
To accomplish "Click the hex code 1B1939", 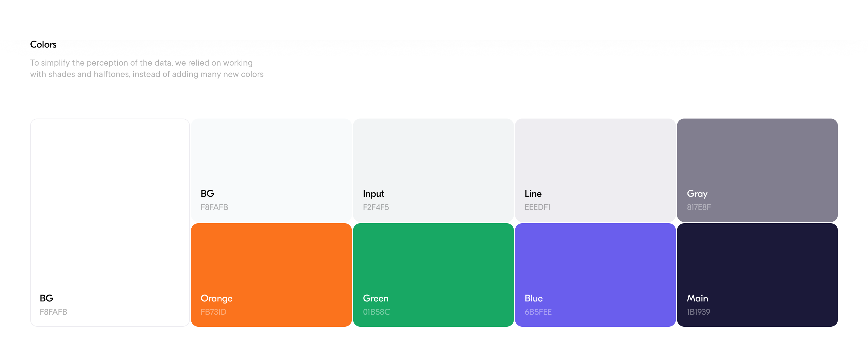I will point(698,312).
